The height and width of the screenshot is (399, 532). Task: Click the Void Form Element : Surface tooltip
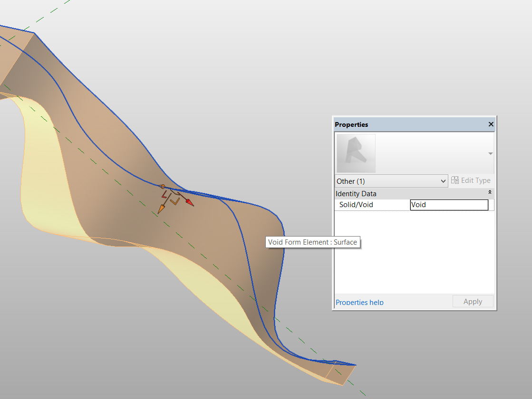(x=313, y=242)
